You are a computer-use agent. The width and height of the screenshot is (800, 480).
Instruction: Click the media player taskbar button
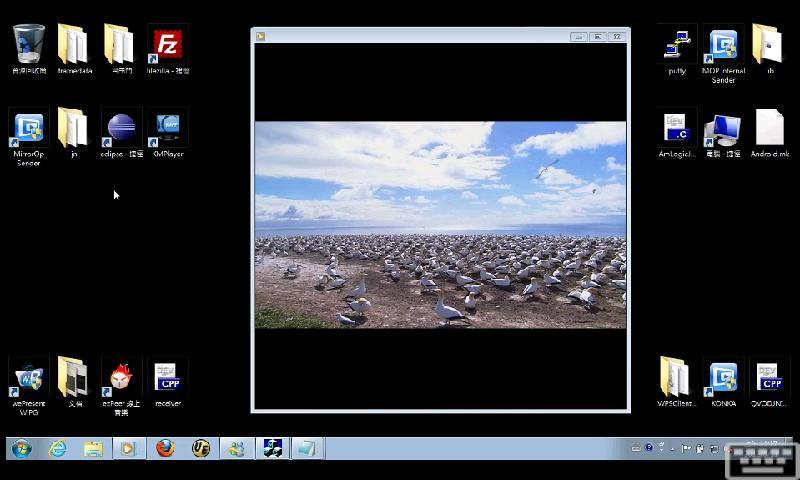pyautogui.click(x=129, y=448)
